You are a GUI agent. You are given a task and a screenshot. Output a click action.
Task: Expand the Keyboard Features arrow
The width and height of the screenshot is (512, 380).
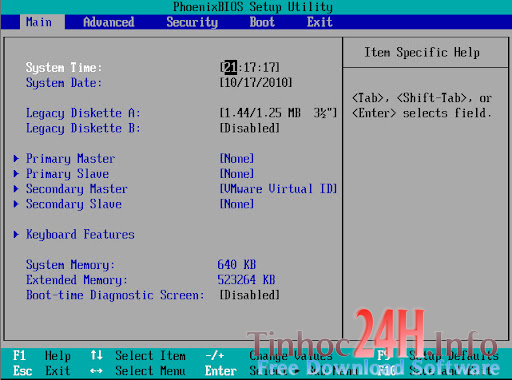point(16,234)
